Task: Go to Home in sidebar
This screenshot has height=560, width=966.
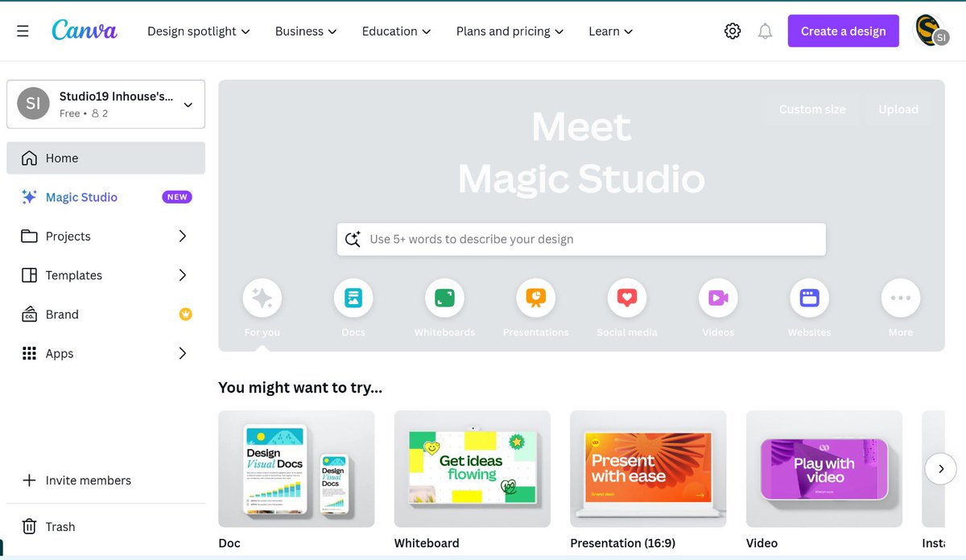Action: [105, 158]
